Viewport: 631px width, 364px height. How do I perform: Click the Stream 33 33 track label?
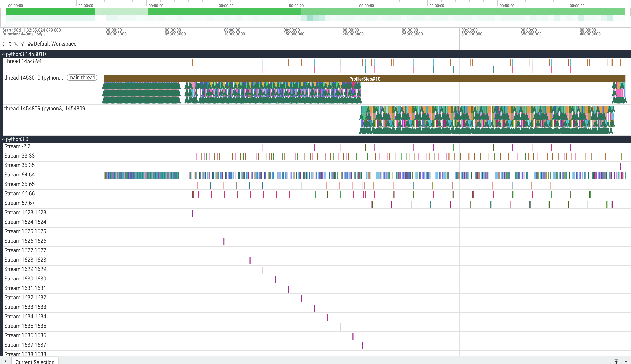click(20, 156)
